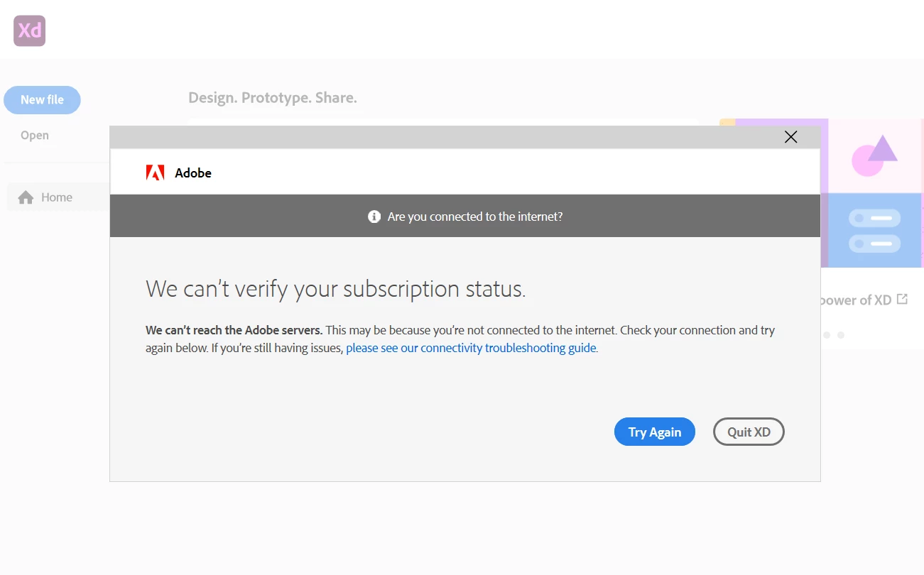Click the Quit XD button
Image resolution: width=924 pixels, height=575 pixels.
click(749, 432)
